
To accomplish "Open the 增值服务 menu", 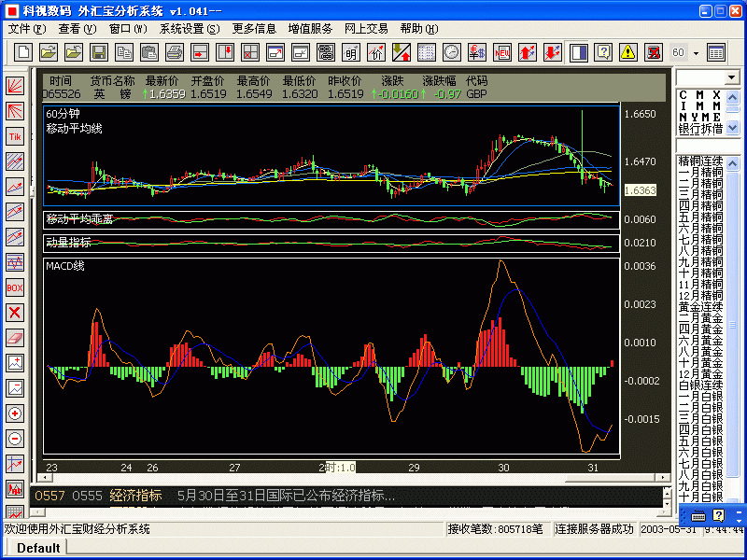I will pyautogui.click(x=310, y=29).
